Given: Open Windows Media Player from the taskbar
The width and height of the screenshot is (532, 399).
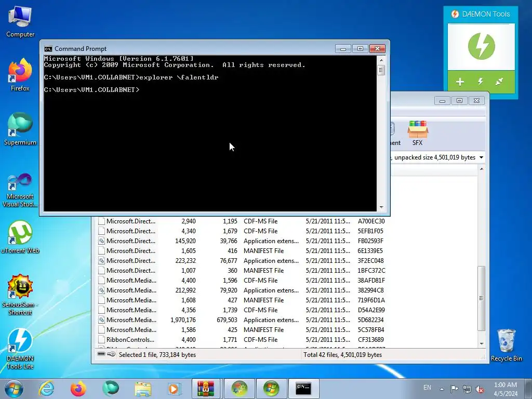Looking at the screenshot, I should coord(175,389).
